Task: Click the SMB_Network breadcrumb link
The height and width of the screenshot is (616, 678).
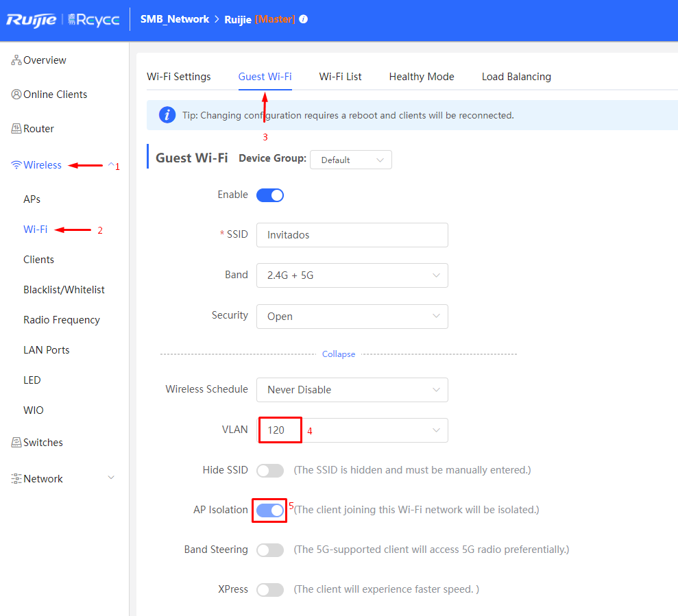Action: pyautogui.click(x=175, y=19)
